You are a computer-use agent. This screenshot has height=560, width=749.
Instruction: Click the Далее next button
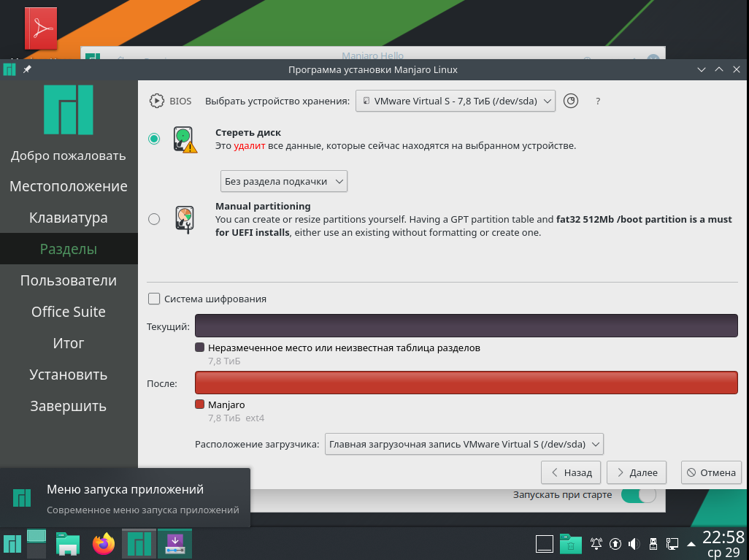637,472
